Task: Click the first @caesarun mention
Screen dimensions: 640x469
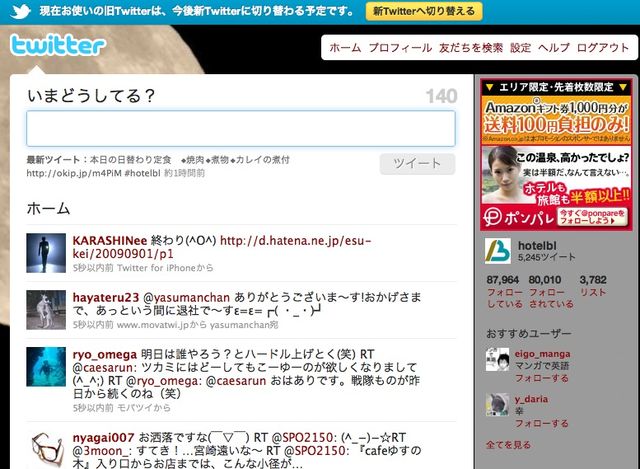Action: 102,367
